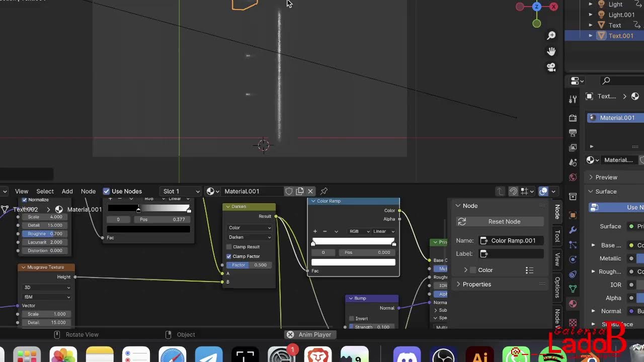Screen dimensions: 644x362
Task: Toggle fake user shield for Material.001
Action: [x=289, y=191]
